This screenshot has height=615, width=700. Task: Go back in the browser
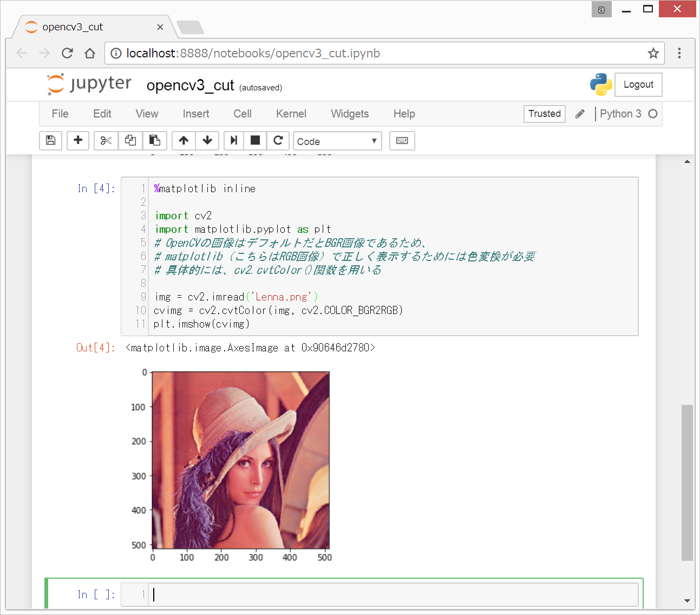point(22,53)
